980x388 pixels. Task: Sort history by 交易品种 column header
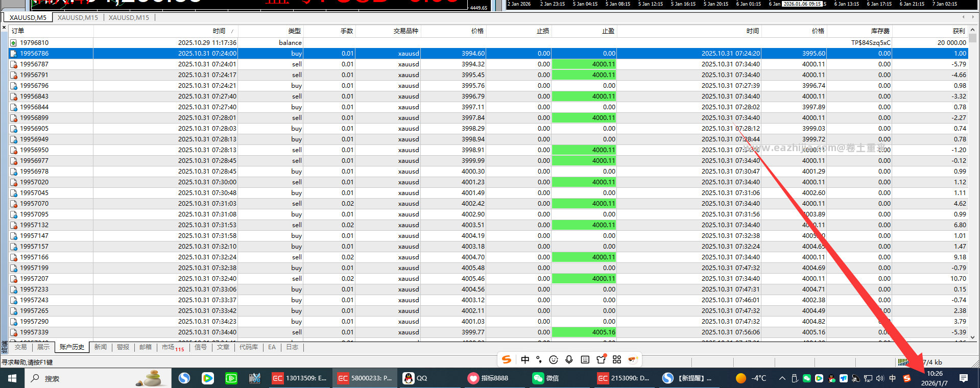[x=388, y=31]
